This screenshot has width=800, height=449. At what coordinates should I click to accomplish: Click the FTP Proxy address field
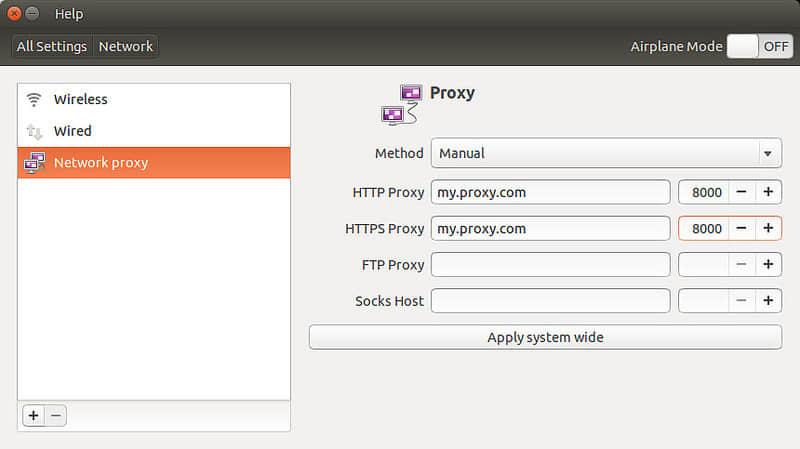550,265
